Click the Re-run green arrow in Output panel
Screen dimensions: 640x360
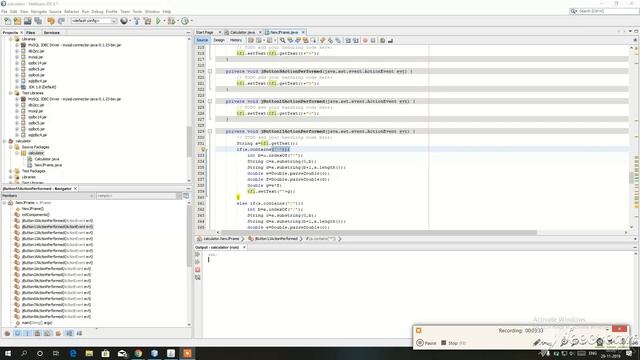198,255
